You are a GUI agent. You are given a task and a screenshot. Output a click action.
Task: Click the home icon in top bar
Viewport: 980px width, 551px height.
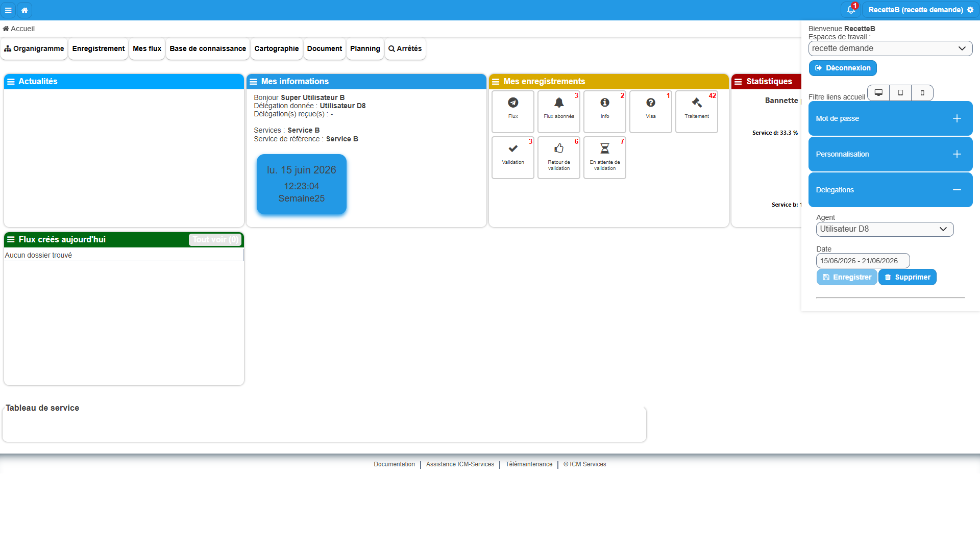coord(24,10)
